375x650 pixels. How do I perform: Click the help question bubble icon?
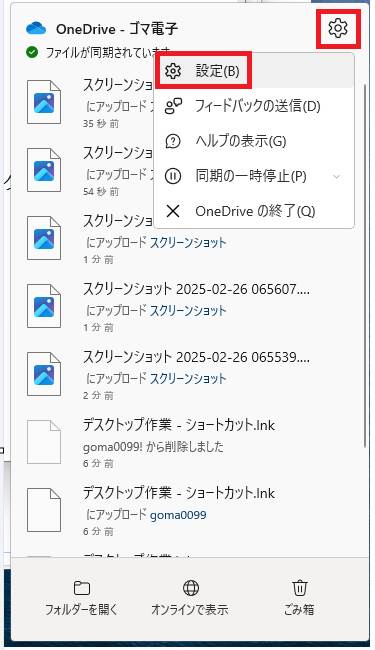[173, 141]
